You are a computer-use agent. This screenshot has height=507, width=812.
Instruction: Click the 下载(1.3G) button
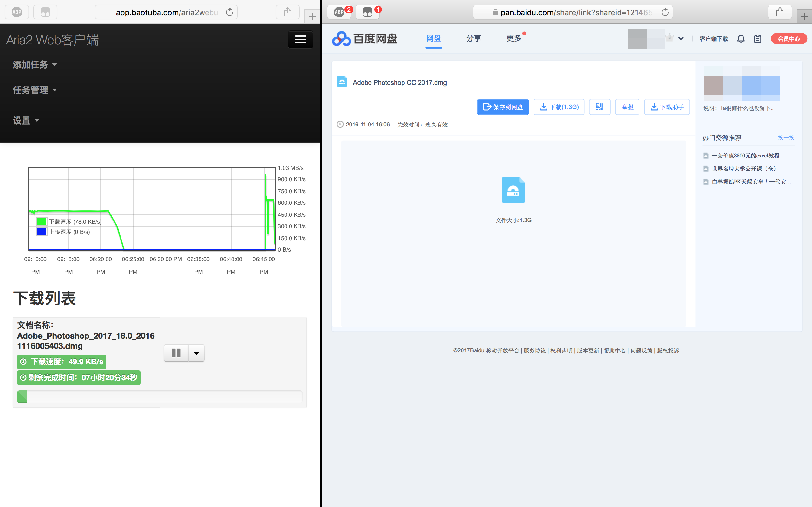pyautogui.click(x=559, y=107)
